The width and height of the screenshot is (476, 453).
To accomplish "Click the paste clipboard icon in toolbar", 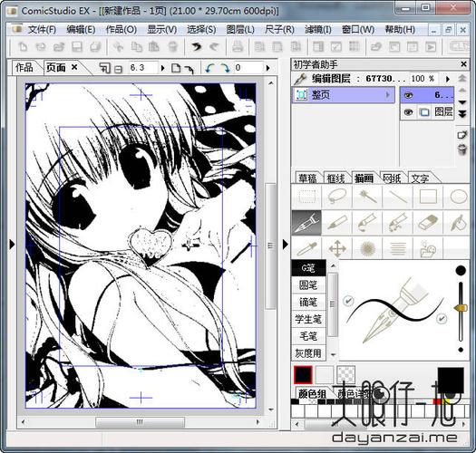I will (x=154, y=47).
